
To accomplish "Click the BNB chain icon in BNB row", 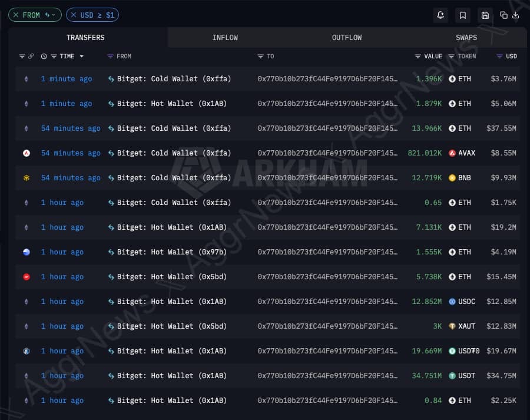I will click(26, 178).
